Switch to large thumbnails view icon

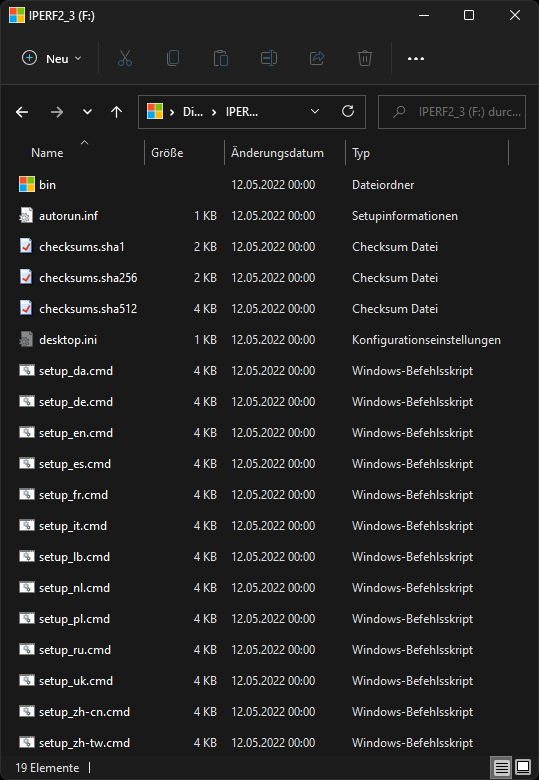[523, 768]
